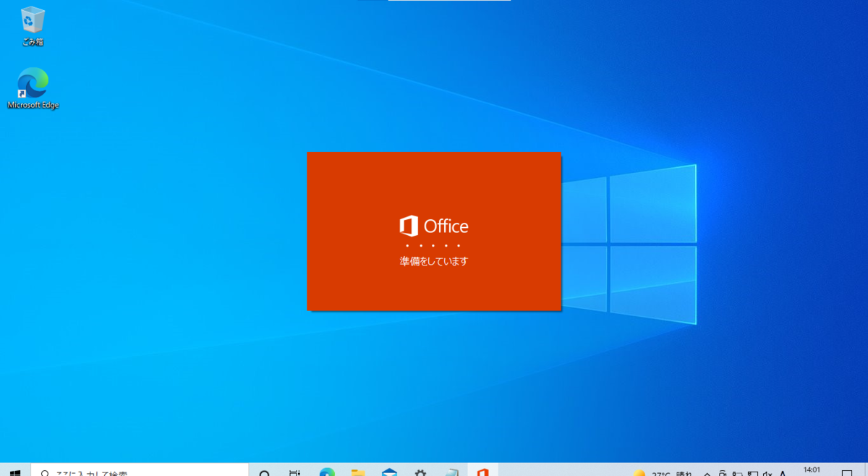Expand the hidden system tray icons
Image resolution: width=868 pixels, height=476 pixels.
tap(707, 473)
